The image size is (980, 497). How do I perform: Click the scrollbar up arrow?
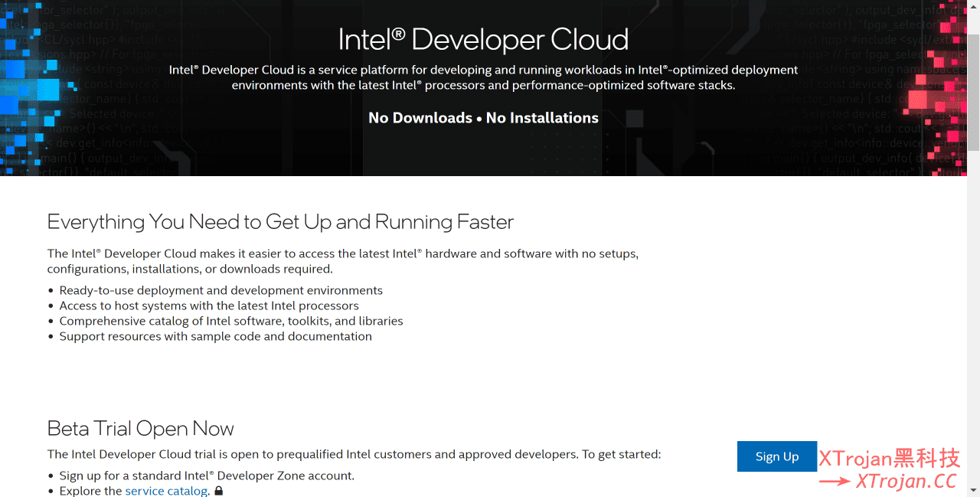pyautogui.click(x=973, y=6)
